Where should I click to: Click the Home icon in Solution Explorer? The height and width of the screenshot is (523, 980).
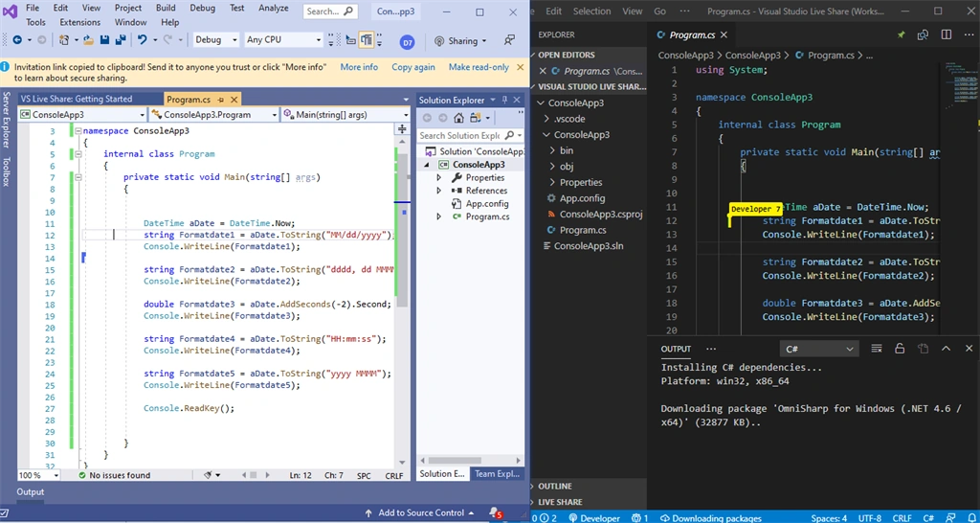click(x=458, y=118)
